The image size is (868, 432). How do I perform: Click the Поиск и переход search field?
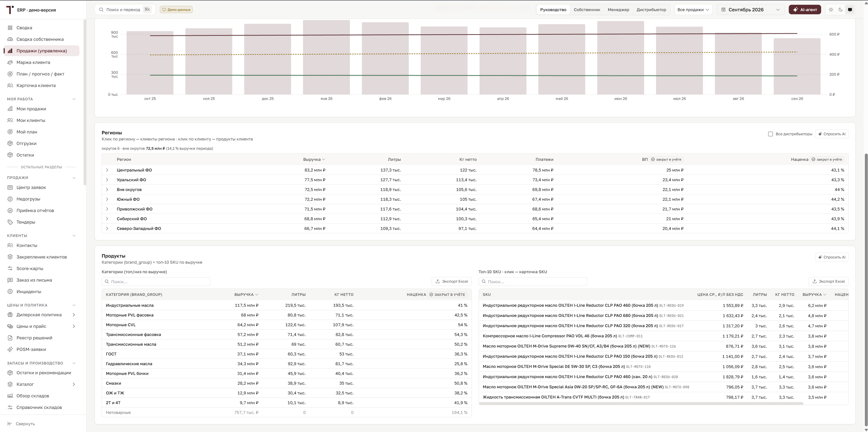(x=125, y=10)
